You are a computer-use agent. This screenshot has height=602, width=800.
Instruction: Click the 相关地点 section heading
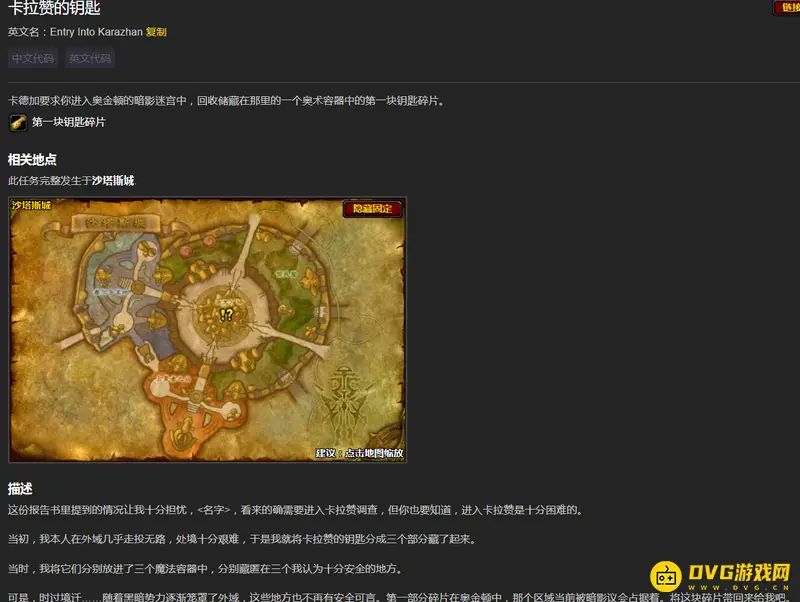point(32,160)
